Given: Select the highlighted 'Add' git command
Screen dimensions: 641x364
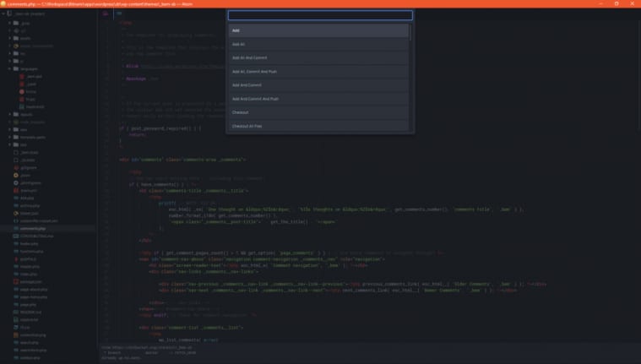Looking at the screenshot, I should 318,30.
